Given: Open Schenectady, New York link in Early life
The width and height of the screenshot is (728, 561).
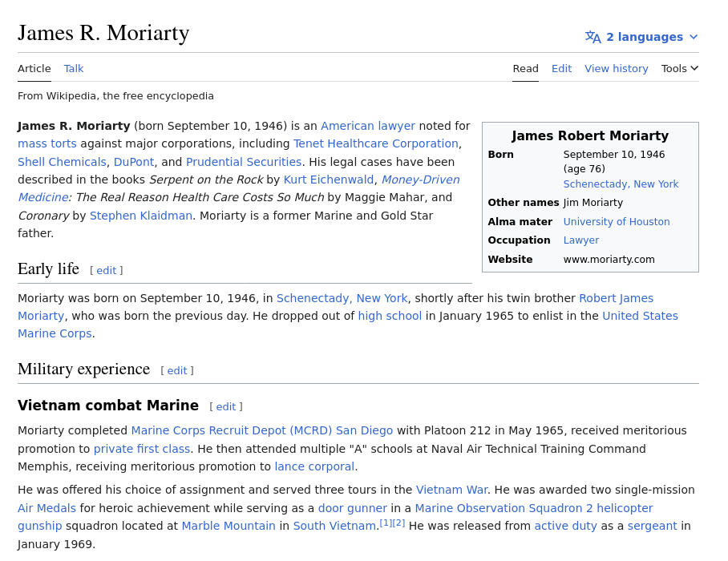Looking at the screenshot, I should pos(342,298).
